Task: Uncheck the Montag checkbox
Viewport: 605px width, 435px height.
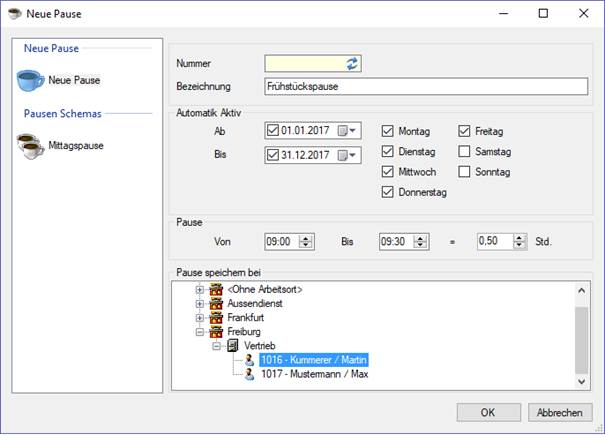Action: (x=387, y=131)
